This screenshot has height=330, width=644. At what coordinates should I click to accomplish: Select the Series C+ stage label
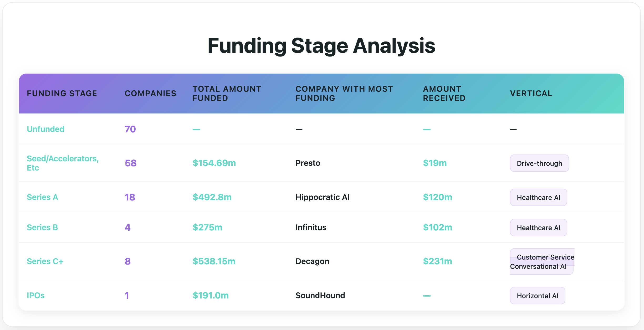click(x=45, y=261)
